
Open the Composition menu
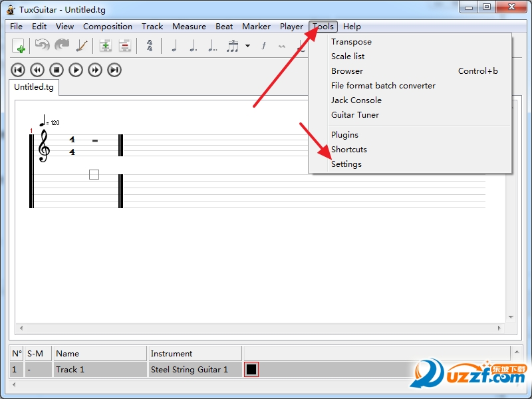click(x=108, y=27)
